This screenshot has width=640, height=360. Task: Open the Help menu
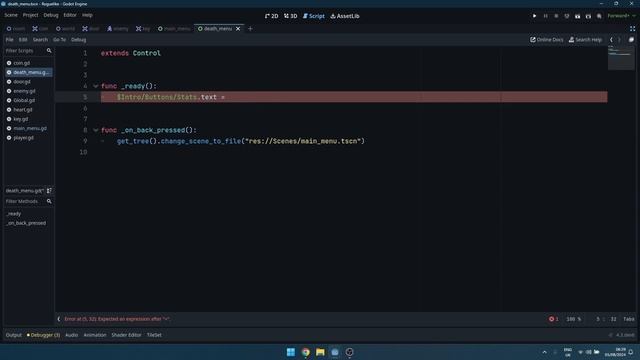(87, 15)
